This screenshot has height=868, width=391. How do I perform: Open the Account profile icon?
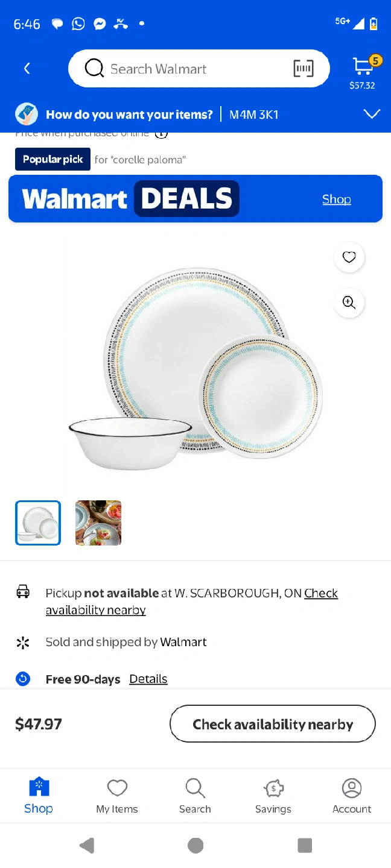coord(352,796)
